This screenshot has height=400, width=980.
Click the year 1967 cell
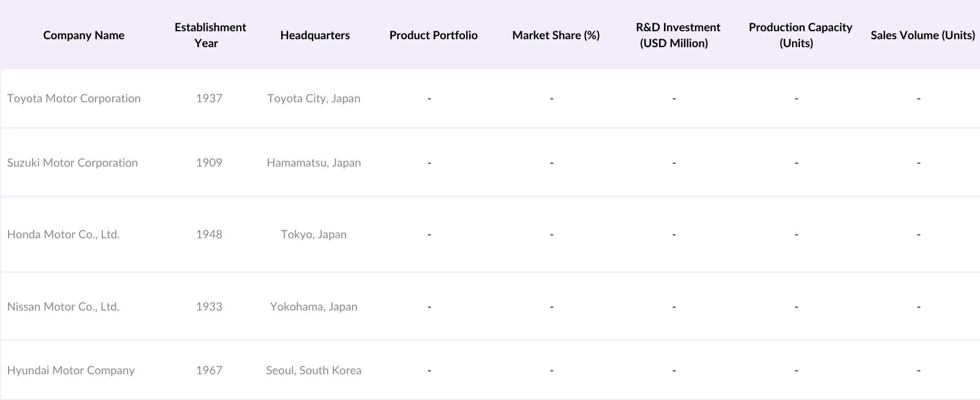pyautogui.click(x=209, y=370)
